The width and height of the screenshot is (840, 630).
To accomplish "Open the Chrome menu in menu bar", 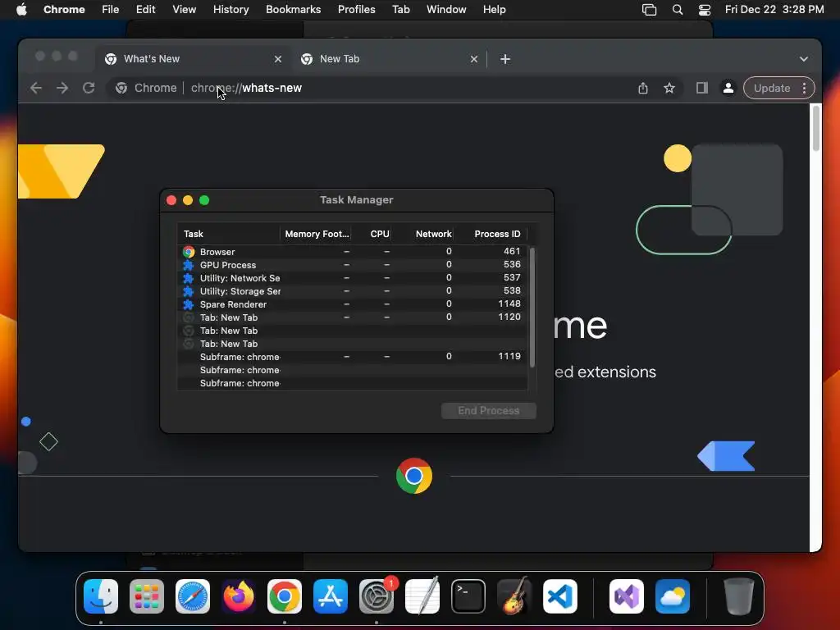I will pyautogui.click(x=64, y=10).
